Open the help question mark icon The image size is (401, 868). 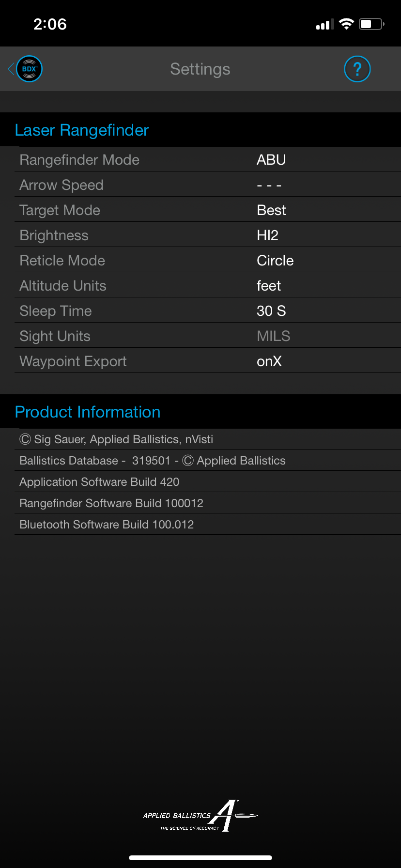357,69
